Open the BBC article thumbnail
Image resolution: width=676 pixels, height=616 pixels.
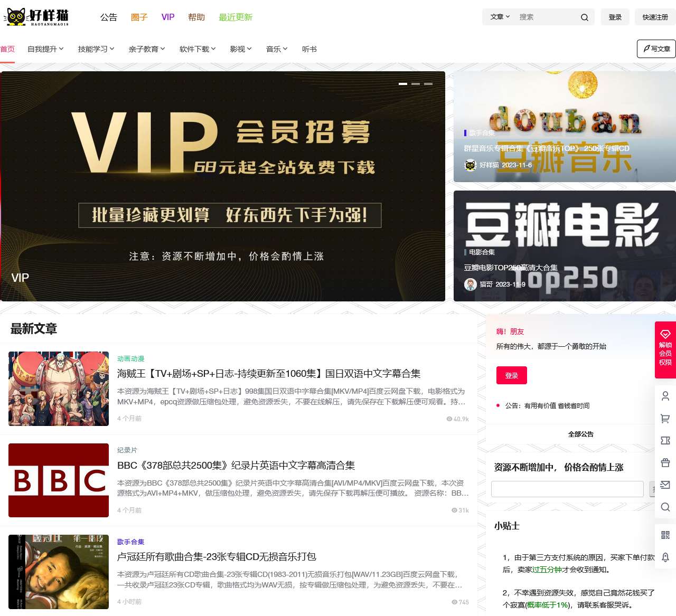(59, 480)
